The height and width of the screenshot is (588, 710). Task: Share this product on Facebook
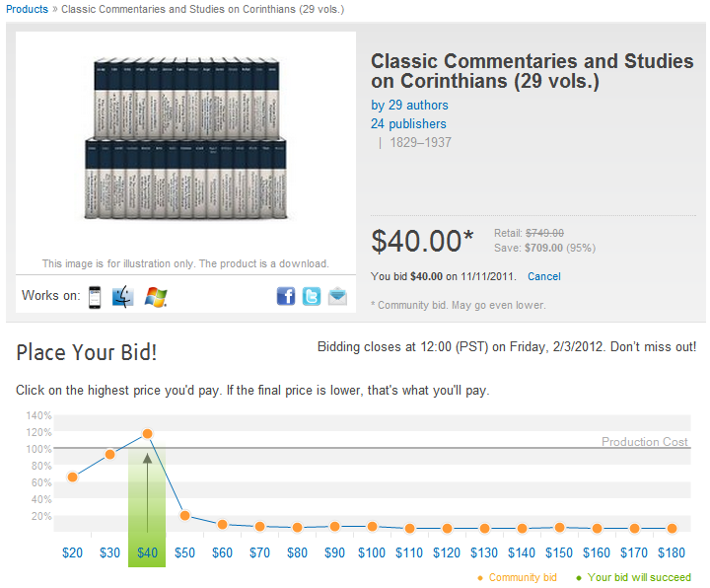(286, 297)
